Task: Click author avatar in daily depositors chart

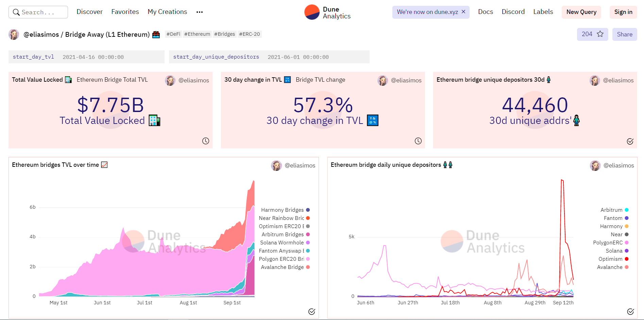Action: click(x=595, y=165)
